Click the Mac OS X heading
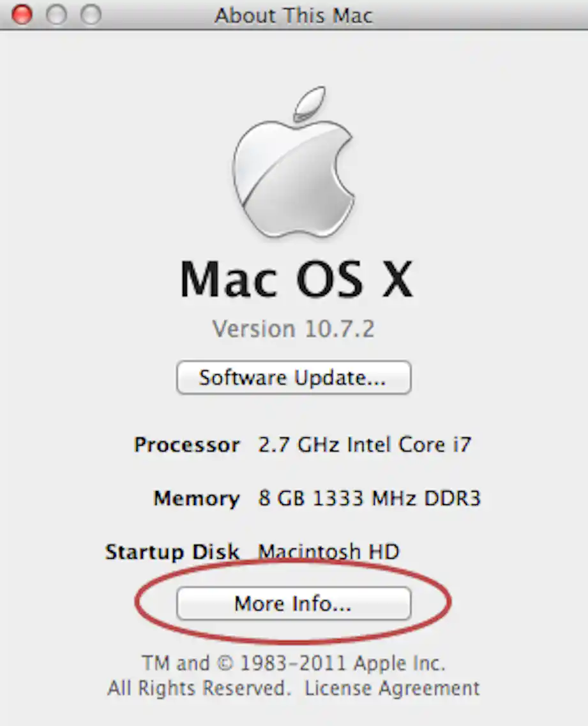Screen dimensions: 588x726 coord(296,279)
